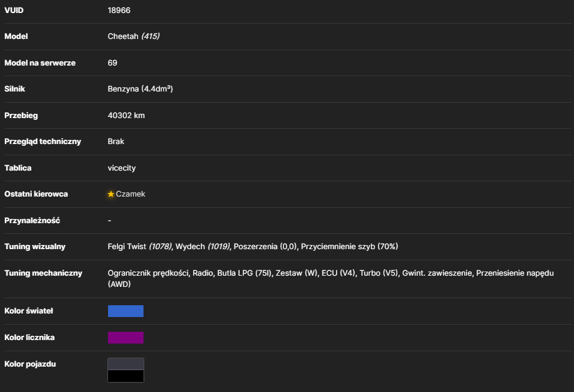Click the mileage value 40302 km
This screenshot has height=392, width=574.
point(126,115)
